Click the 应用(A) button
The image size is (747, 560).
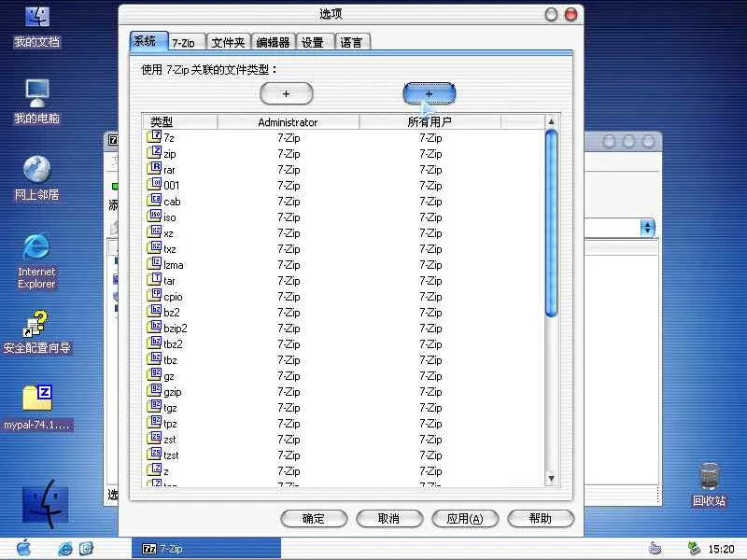(x=465, y=519)
